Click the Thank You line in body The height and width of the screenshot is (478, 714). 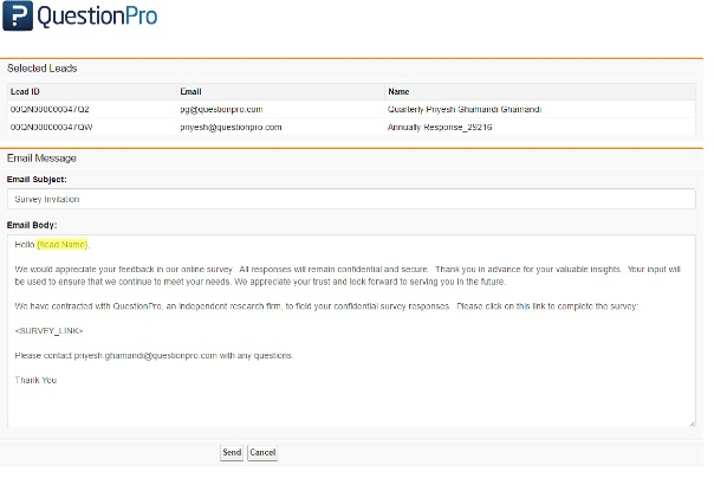(36, 380)
